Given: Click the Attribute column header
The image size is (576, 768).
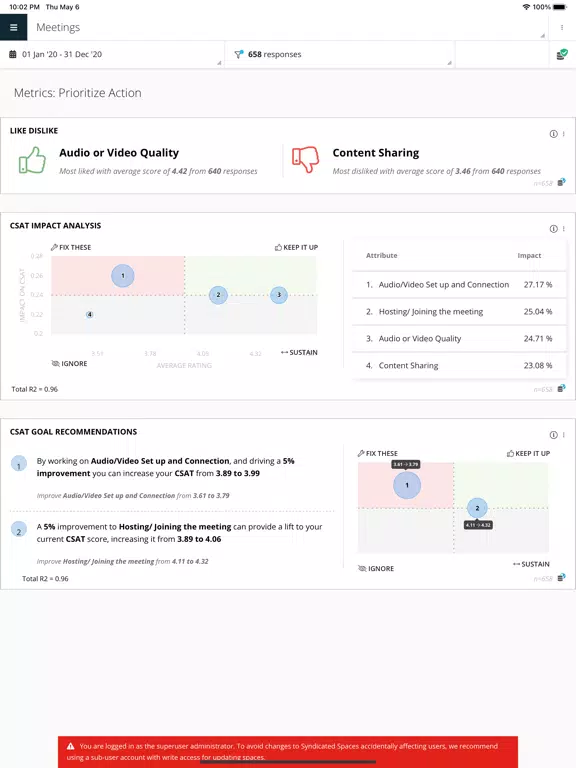Looking at the screenshot, I should point(382,255).
